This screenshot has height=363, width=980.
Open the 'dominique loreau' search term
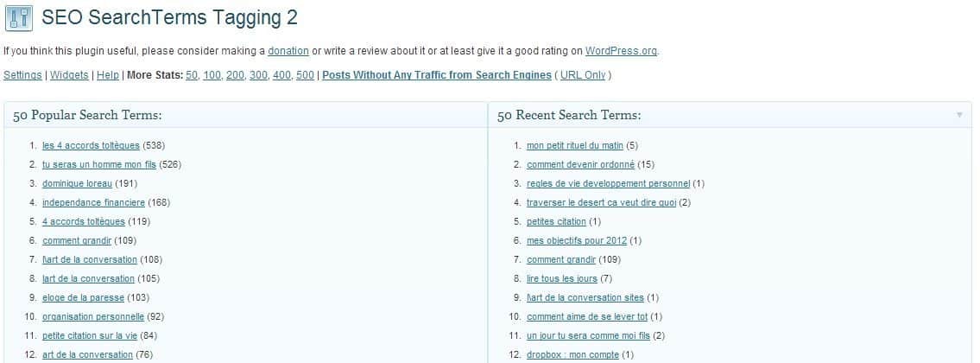77,183
